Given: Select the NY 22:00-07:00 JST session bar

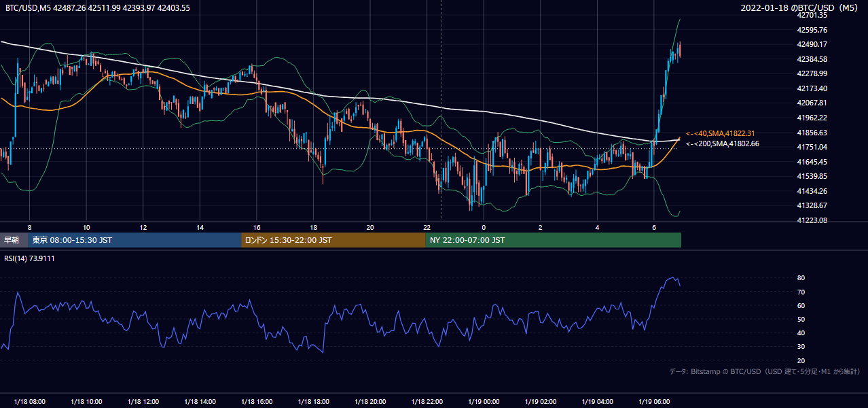Looking at the screenshot, I should 554,240.
